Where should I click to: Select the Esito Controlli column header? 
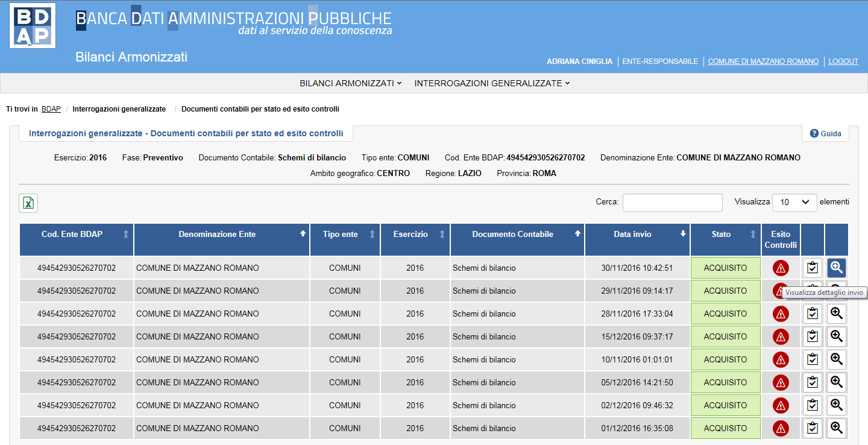coord(781,239)
